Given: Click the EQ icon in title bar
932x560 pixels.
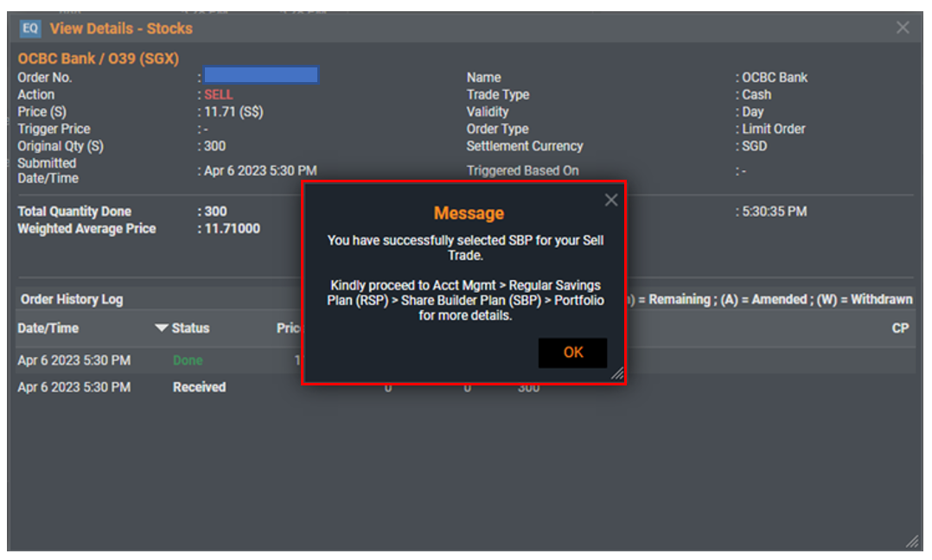Looking at the screenshot, I should tap(30, 28).
